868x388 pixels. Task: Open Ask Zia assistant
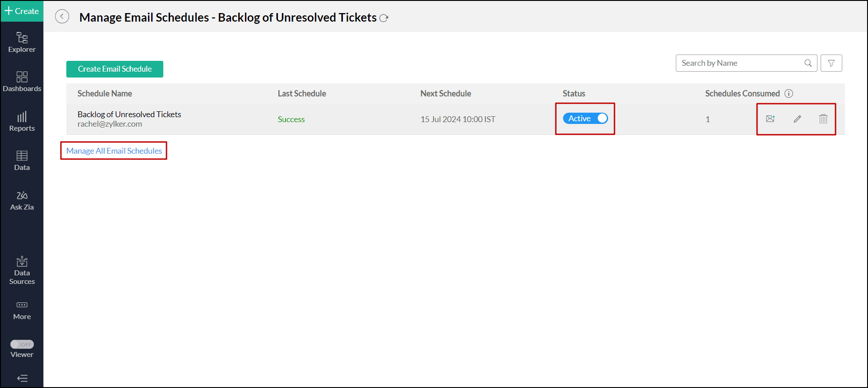pyautogui.click(x=22, y=201)
